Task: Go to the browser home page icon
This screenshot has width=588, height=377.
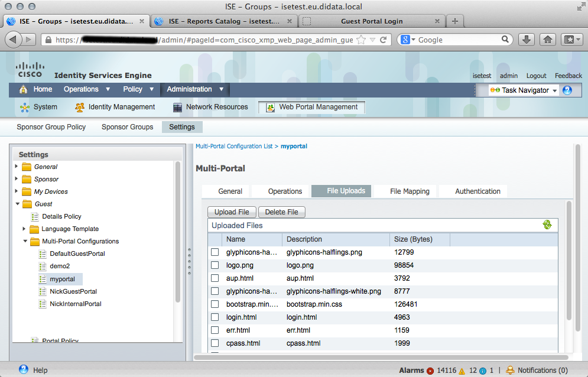Action: point(548,40)
